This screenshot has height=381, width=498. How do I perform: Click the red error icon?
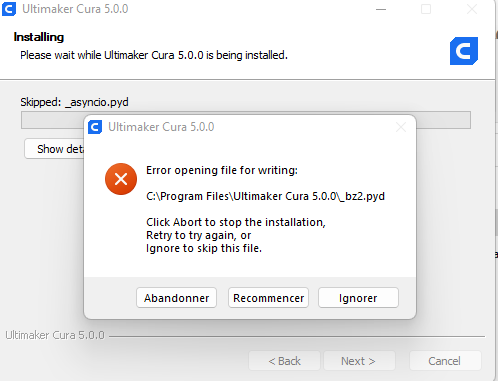[121, 179]
